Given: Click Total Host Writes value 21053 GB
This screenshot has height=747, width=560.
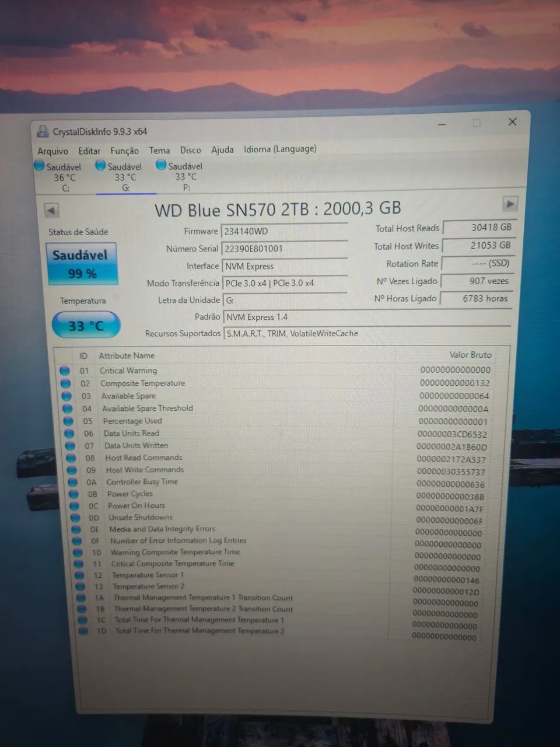Looking at the screenshot, I should (x=479, y=246).
